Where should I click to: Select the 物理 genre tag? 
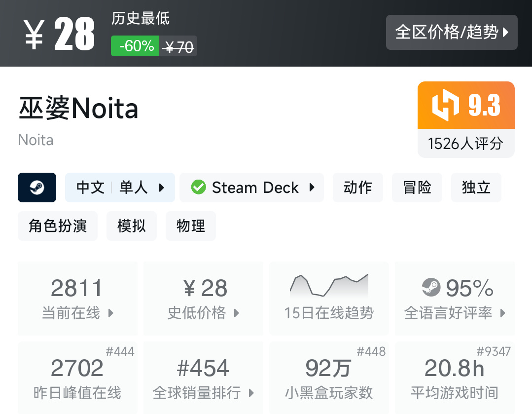(191, 226)
